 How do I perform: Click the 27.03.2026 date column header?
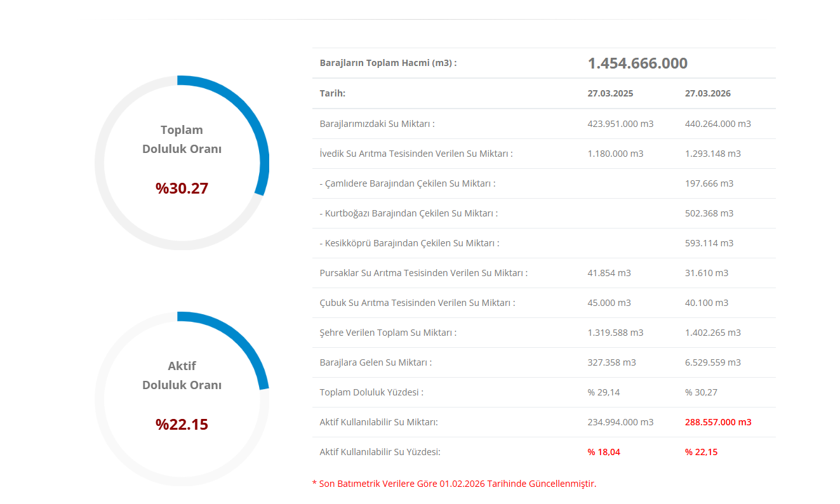tap(707, 93)
